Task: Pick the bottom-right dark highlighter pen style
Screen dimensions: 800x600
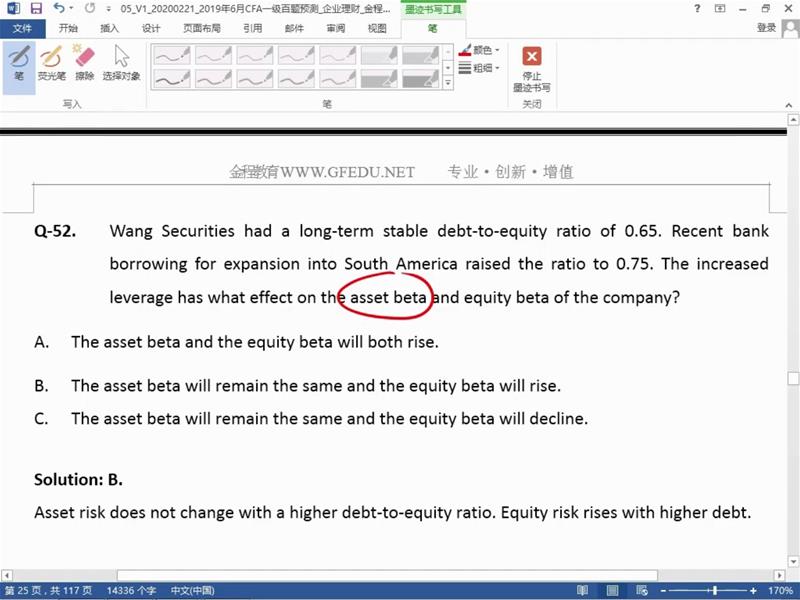Action: [420, 79]
